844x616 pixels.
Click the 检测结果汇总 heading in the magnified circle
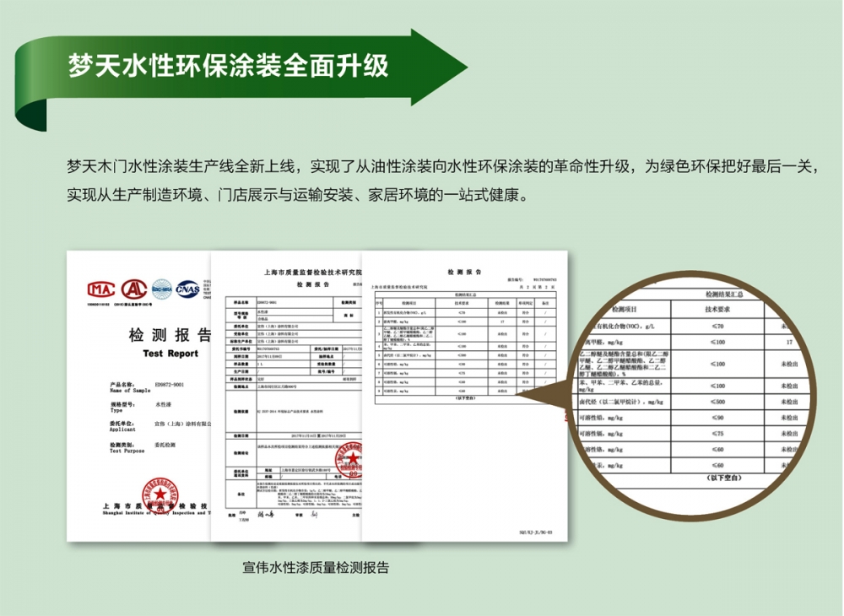tap(724, 294)
